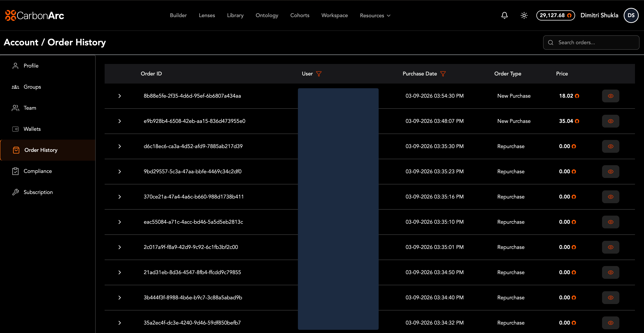Click the 29,127.68 credit balance button

(x=555, y=15)
